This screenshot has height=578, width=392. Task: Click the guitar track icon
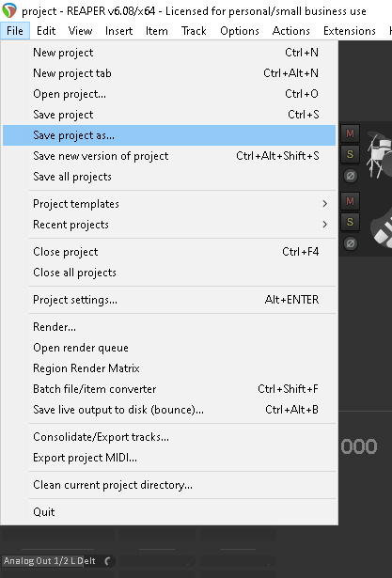[382, 228]
